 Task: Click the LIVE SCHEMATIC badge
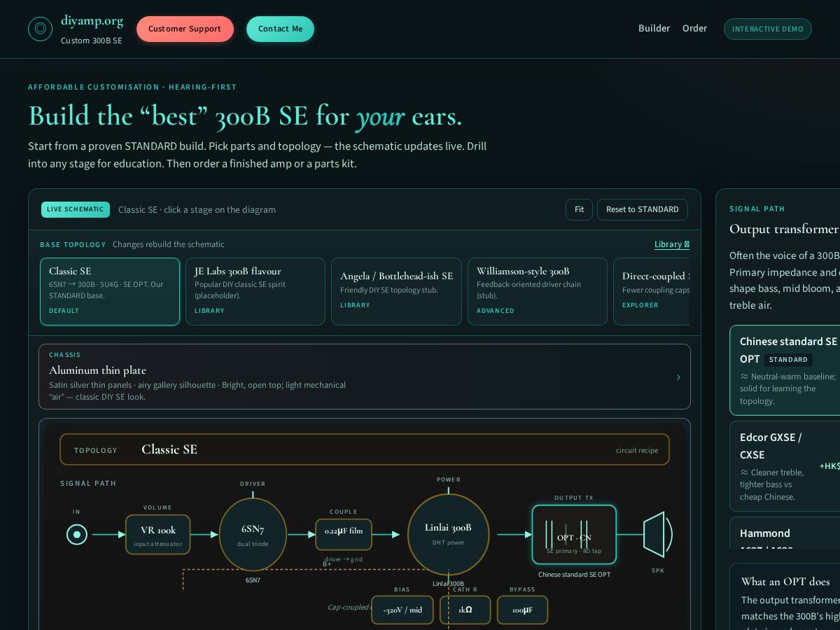76,209
